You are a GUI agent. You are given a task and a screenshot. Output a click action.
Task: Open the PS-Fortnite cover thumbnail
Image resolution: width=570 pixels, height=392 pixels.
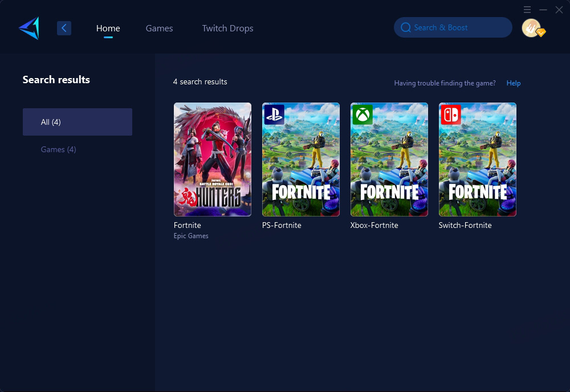[300, 160]
